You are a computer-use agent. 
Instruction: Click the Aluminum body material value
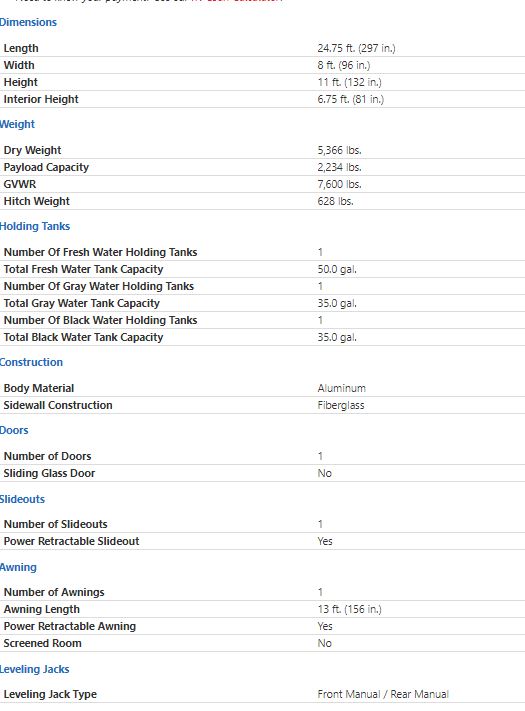pos(341,388)
